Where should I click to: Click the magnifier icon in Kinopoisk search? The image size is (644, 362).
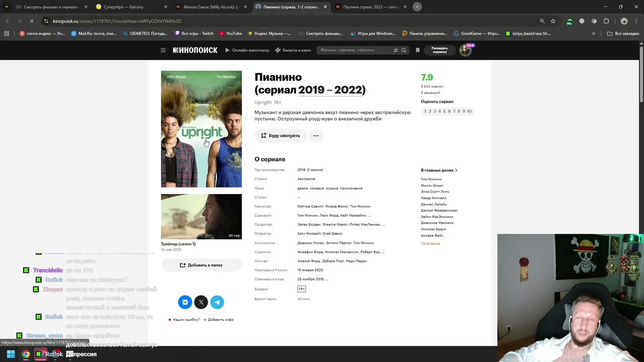pyautogui.click(x=404, y=50)
